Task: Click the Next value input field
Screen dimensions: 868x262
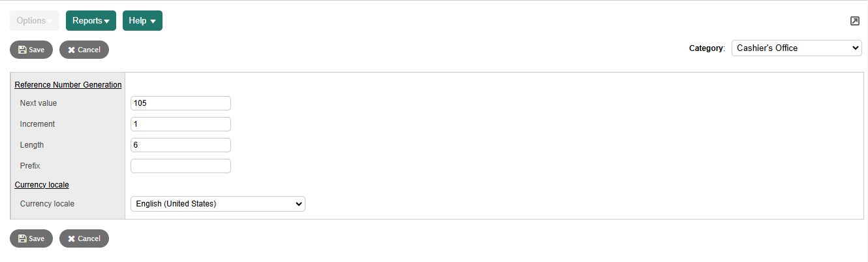Action: 181,103
